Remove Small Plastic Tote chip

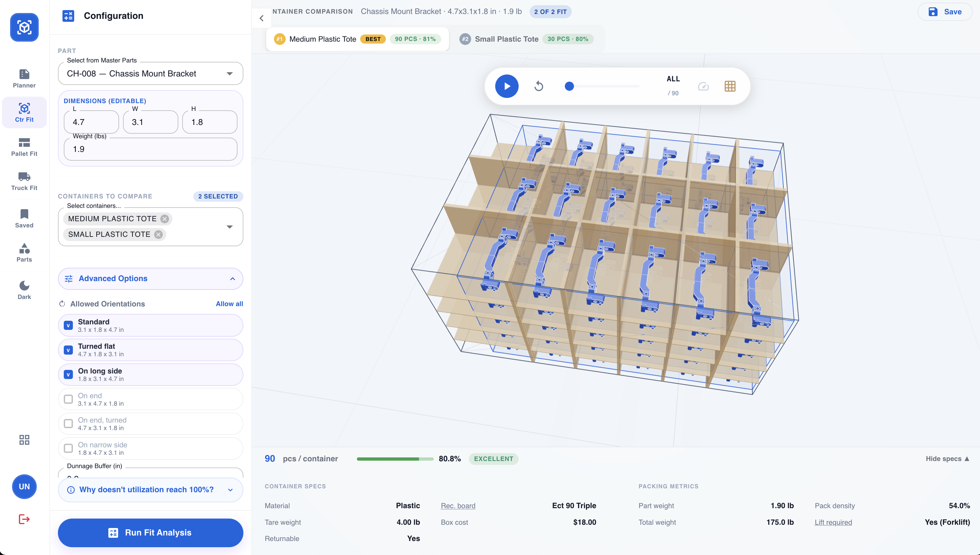158,235
